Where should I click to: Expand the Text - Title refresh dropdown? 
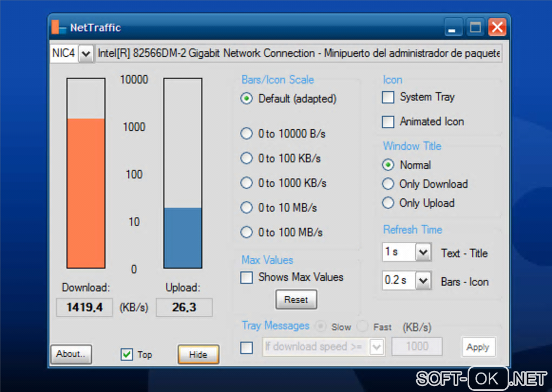pyautogui.click(x=424, y=252)
